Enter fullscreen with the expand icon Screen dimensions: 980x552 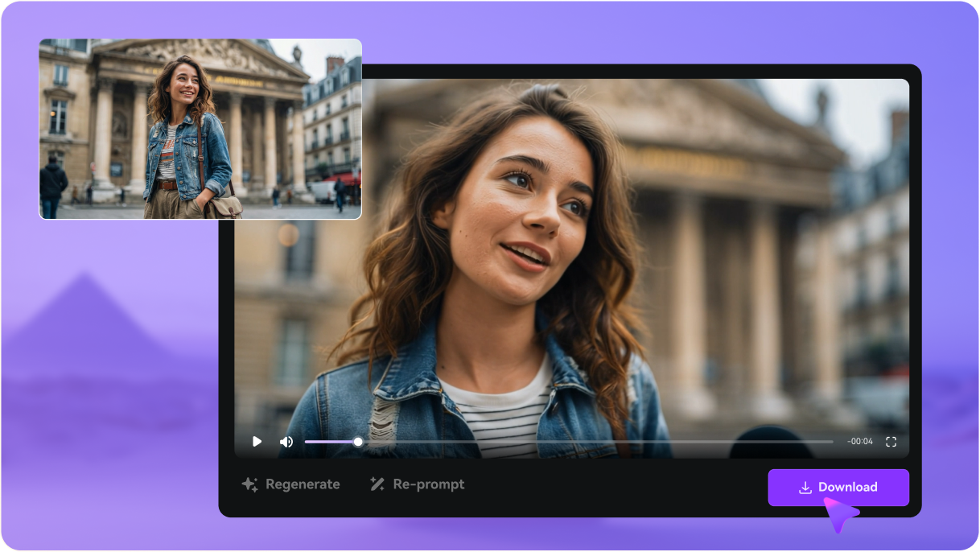coord(890,441)
